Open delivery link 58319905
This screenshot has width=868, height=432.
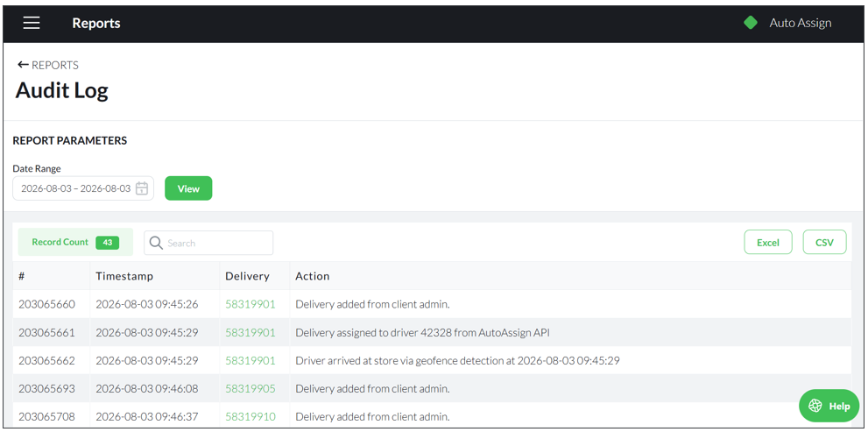pos(251,389)
